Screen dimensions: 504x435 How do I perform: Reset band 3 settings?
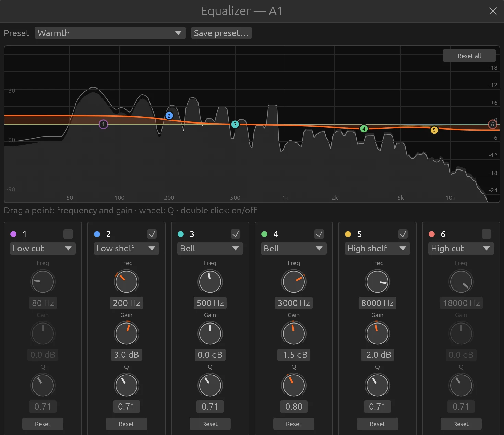[210, 424]
